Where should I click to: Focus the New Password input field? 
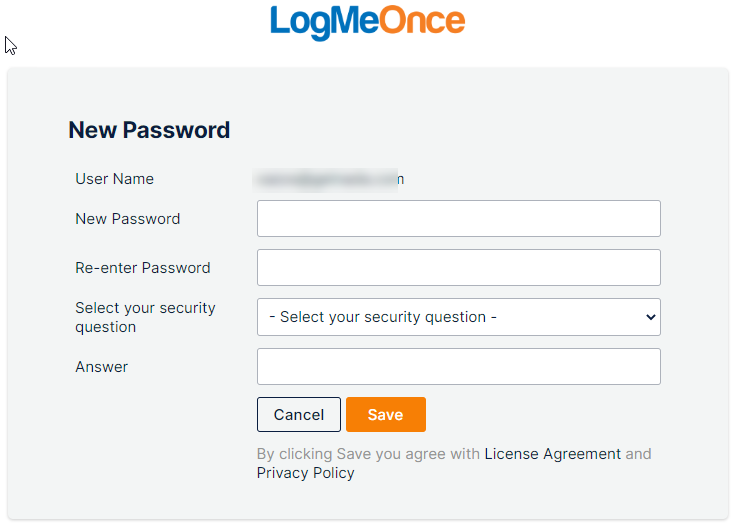tap(459, 219)
